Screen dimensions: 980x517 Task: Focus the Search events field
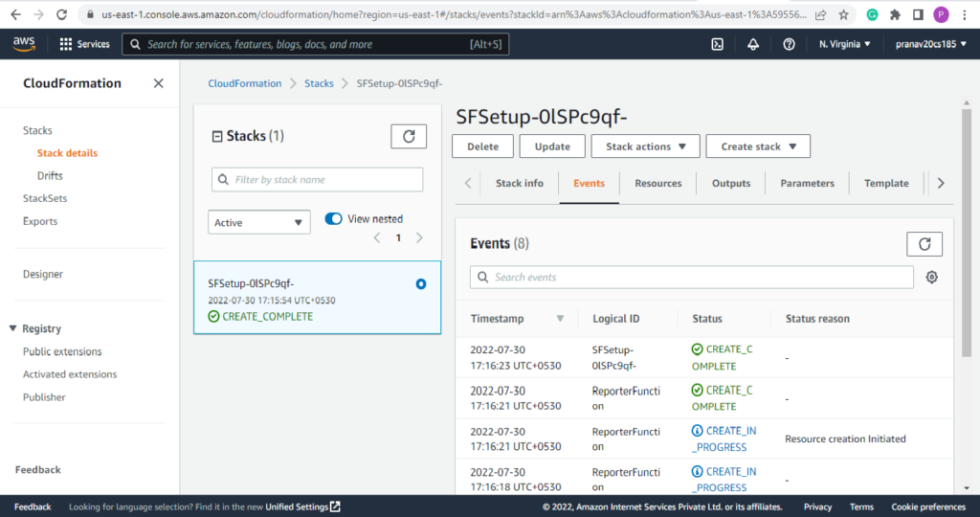coord(692,277)
